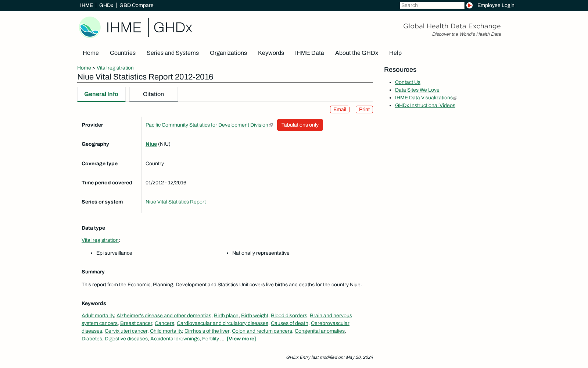Select the General Info tab

coord(101,94)
